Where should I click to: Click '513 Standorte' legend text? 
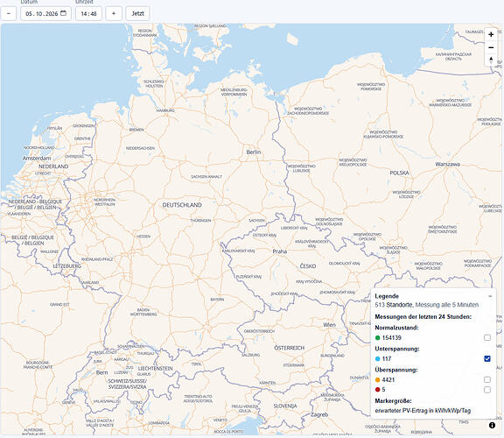click(x=394, y=305)
